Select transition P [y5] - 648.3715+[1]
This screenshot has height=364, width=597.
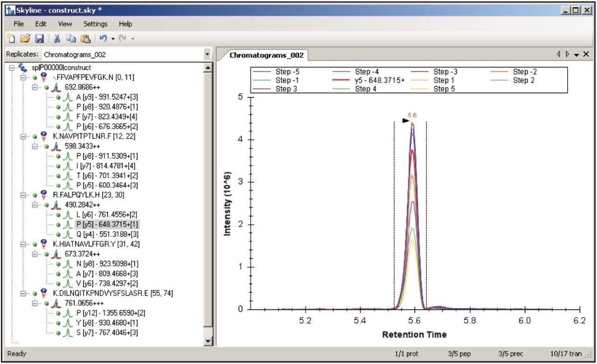(107, 224)
